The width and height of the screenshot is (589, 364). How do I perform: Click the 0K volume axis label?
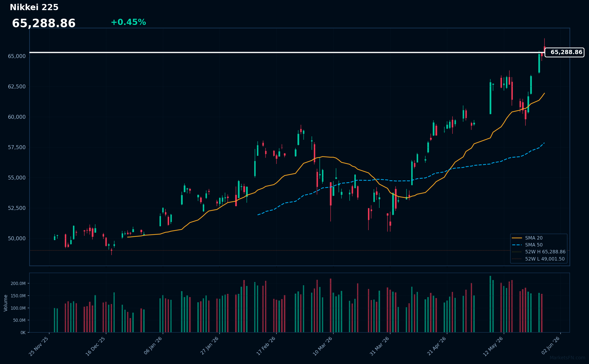[x=23, y=333]
